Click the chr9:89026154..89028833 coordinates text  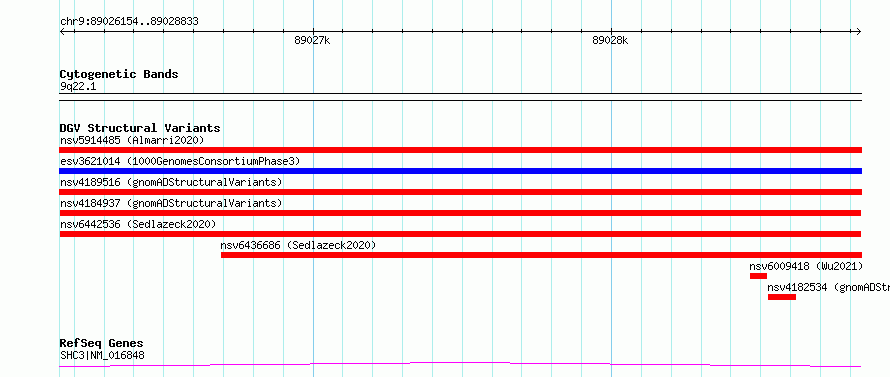tap(129, 22)
